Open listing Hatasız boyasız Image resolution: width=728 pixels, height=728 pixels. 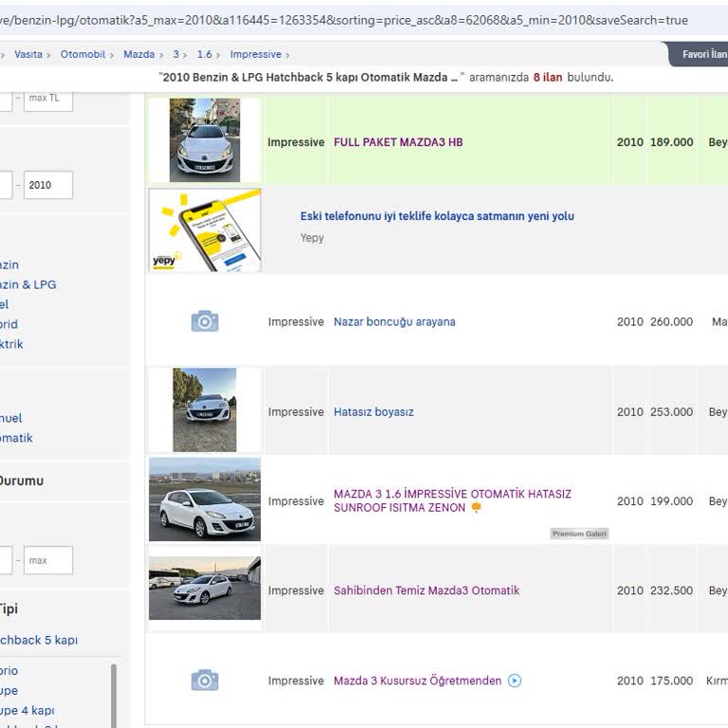(x=373, y=411)
